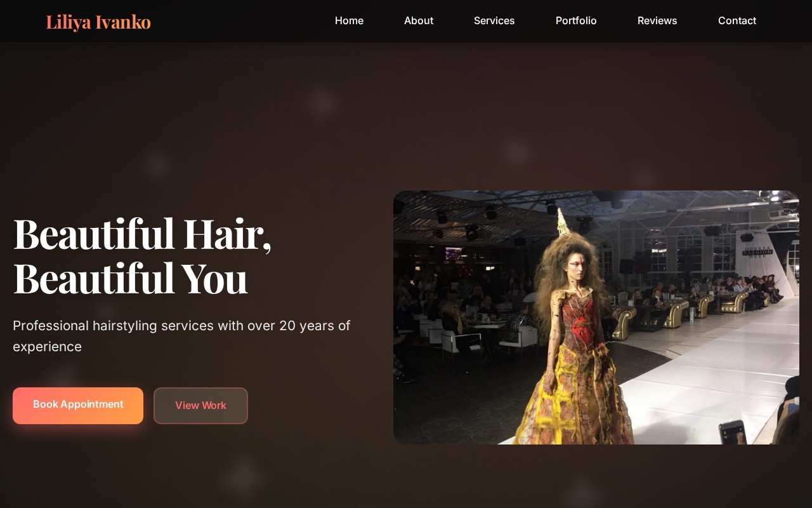Click the runway model hero photo

(596, 317)
